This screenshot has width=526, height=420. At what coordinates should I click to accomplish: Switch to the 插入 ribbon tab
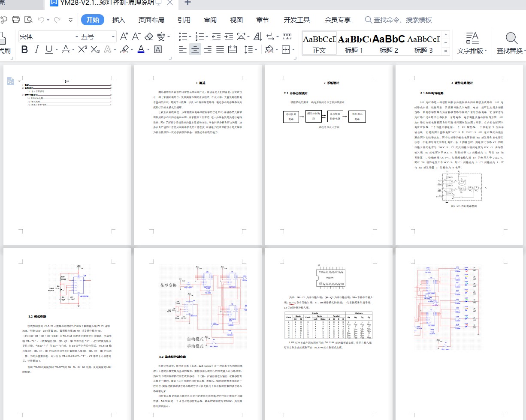pyautogui.click(x=119, y=20)
